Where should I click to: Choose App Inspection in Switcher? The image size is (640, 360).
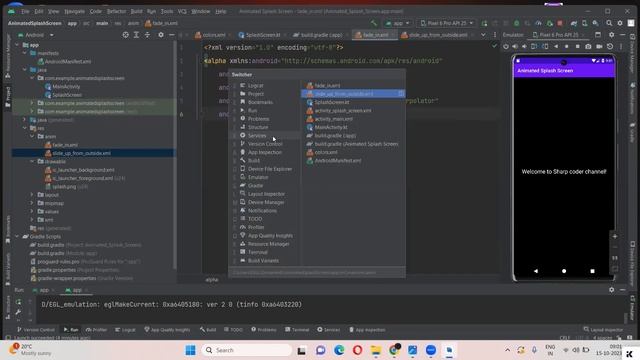coord(264,152)
